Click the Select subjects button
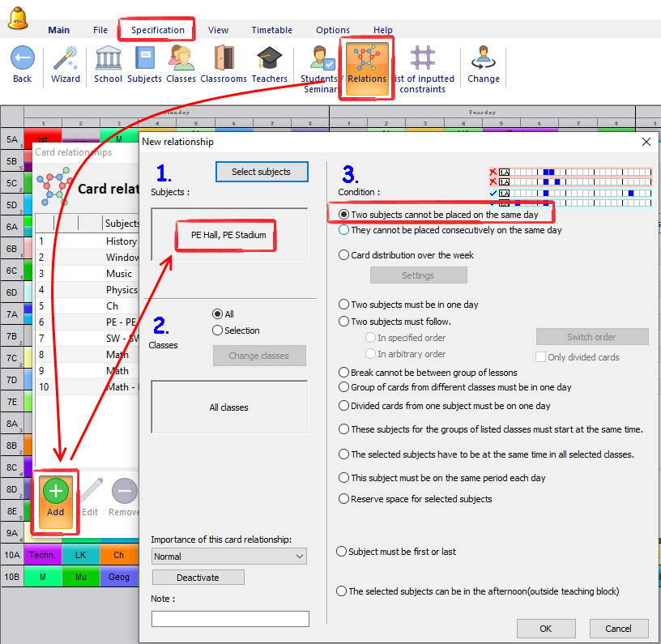This screenshot has width=661, height=644. click(x=262, y=172)
